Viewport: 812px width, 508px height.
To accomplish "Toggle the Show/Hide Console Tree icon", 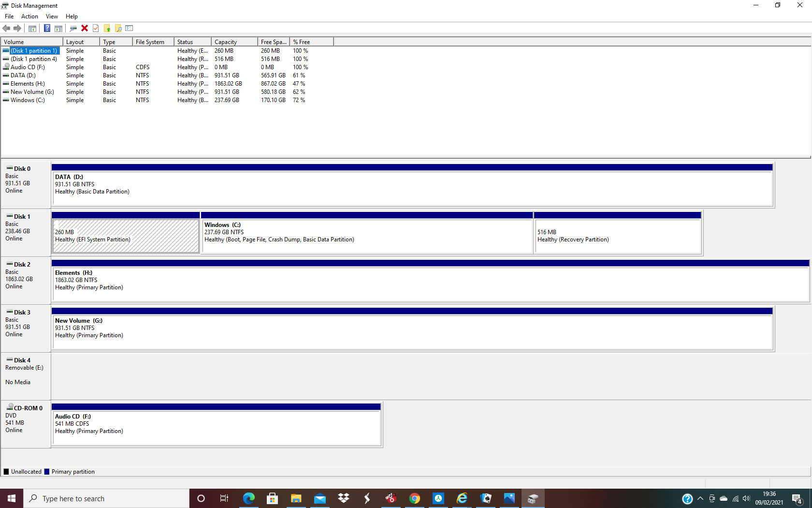I will 32,28.
